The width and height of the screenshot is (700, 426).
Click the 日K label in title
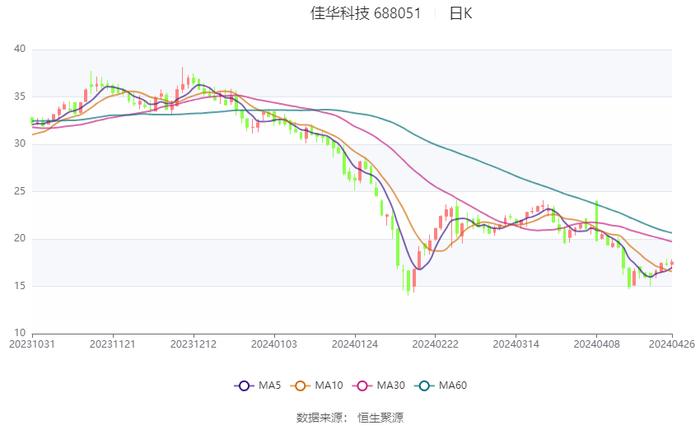(x=460, y=13)
